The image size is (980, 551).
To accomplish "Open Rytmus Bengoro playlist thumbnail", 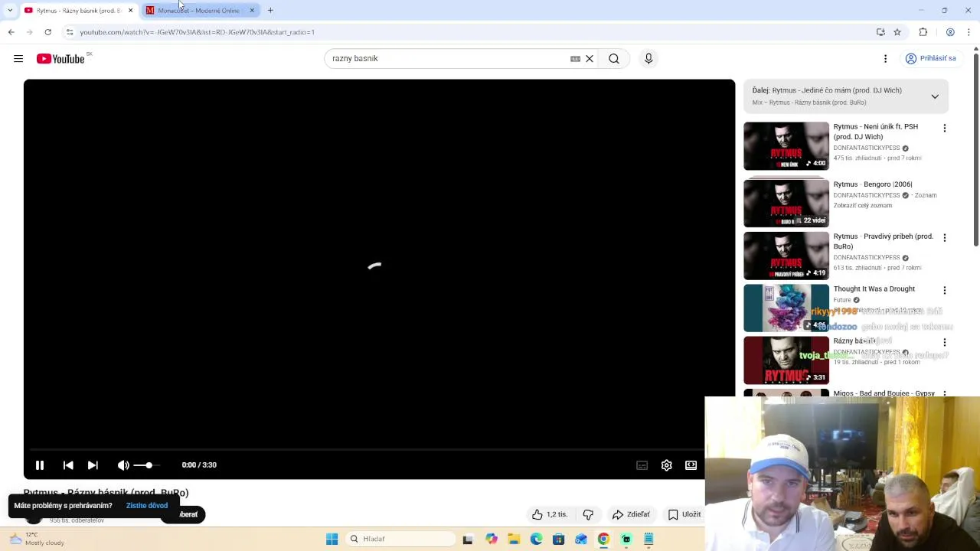I will (786, 203).
